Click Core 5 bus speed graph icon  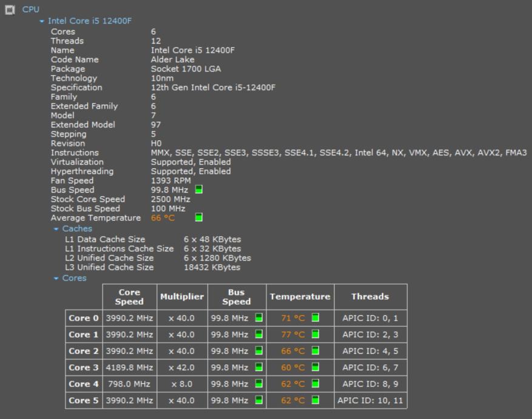pyautogui.click(x=259, y=400)
